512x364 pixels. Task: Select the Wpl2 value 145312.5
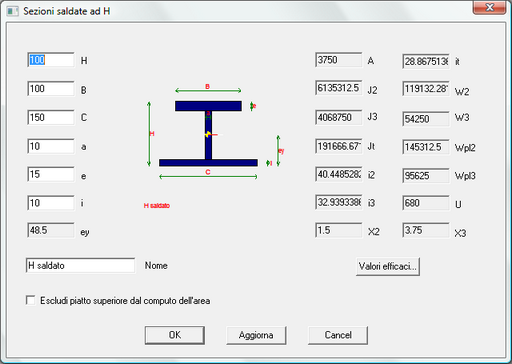click(426, 147)
